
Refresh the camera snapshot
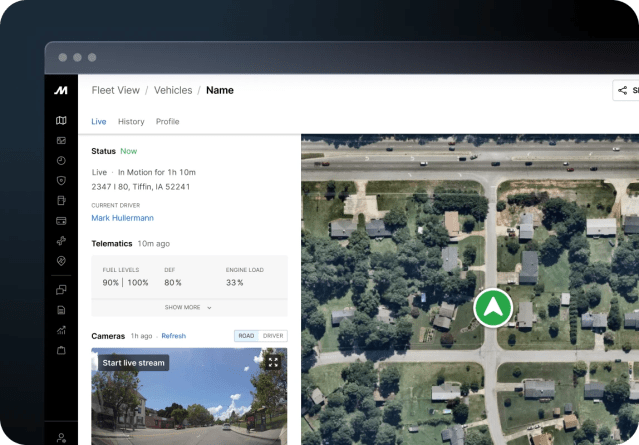[x=174, y=336]
